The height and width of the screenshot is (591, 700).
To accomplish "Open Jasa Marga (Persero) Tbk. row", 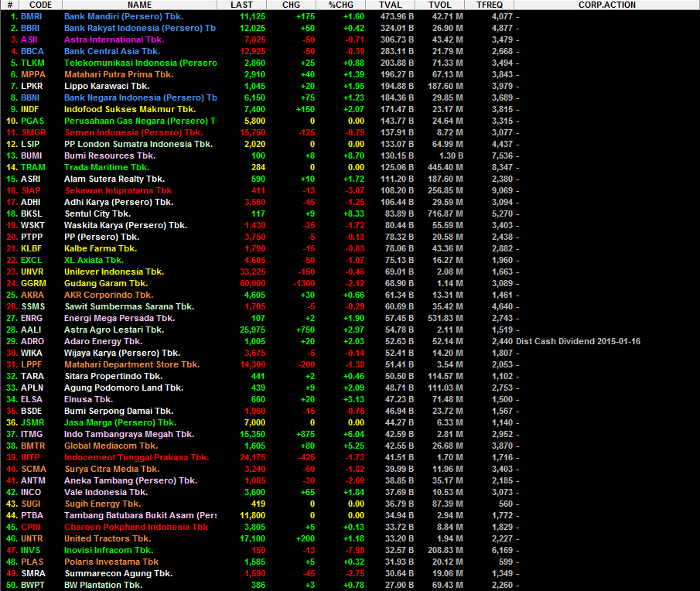I will pos(350,422).
